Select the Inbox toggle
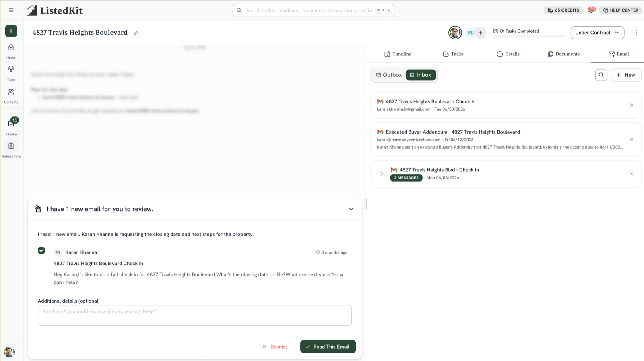This screenshot has height=361, width=644. pos(421,75)
